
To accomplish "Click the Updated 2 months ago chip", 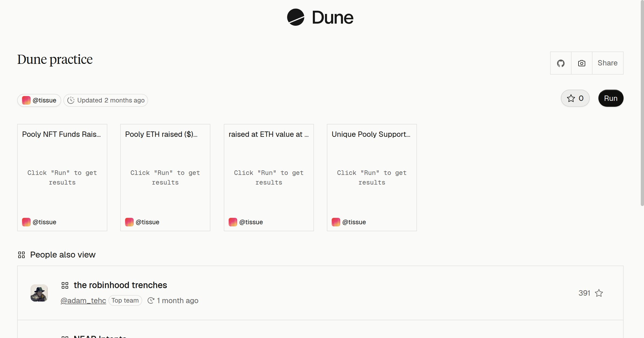I will click(x=106, y=100).
